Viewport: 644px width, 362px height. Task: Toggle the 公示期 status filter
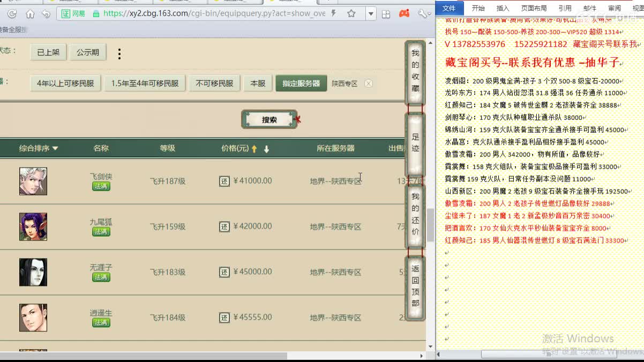[x=88, y=52]
